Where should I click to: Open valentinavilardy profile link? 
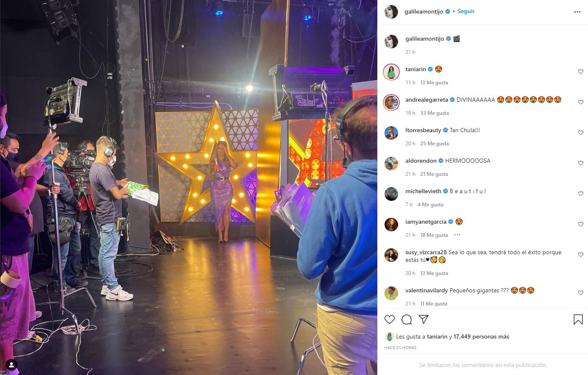coord(426,291)
